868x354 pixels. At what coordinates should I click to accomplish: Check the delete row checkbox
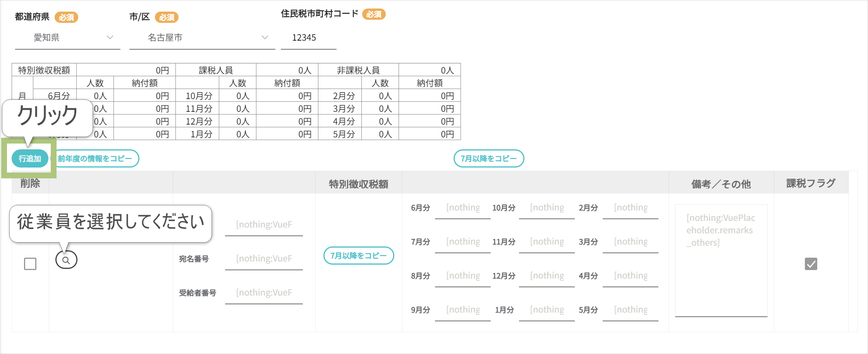tap(30, 264)
